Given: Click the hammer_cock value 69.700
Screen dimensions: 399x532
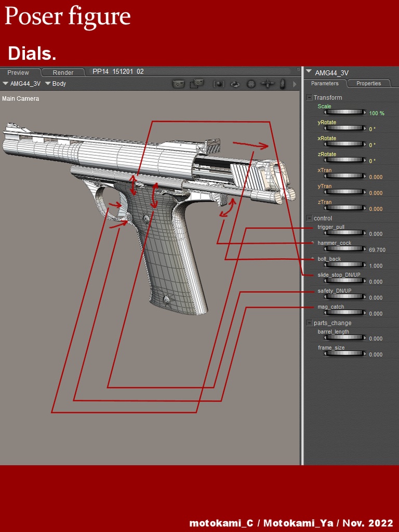Looking at the screenshot, I should tap(377, 250).
